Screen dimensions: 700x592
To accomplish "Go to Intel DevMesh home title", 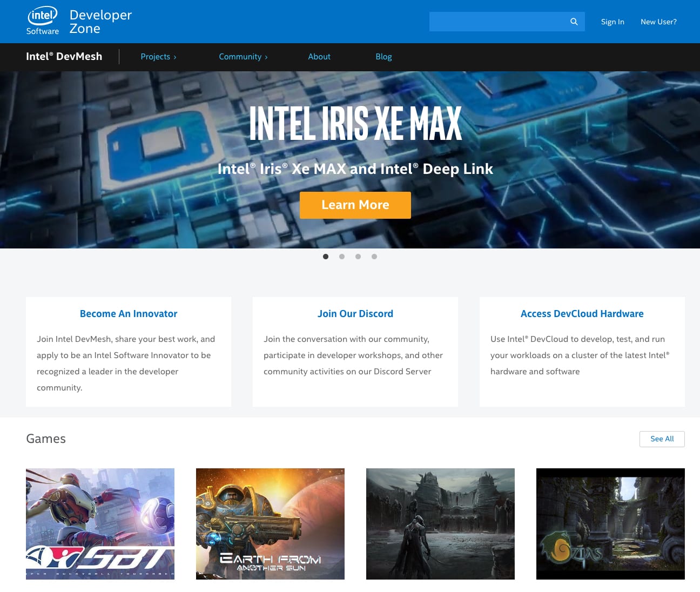I will point(64,57).
